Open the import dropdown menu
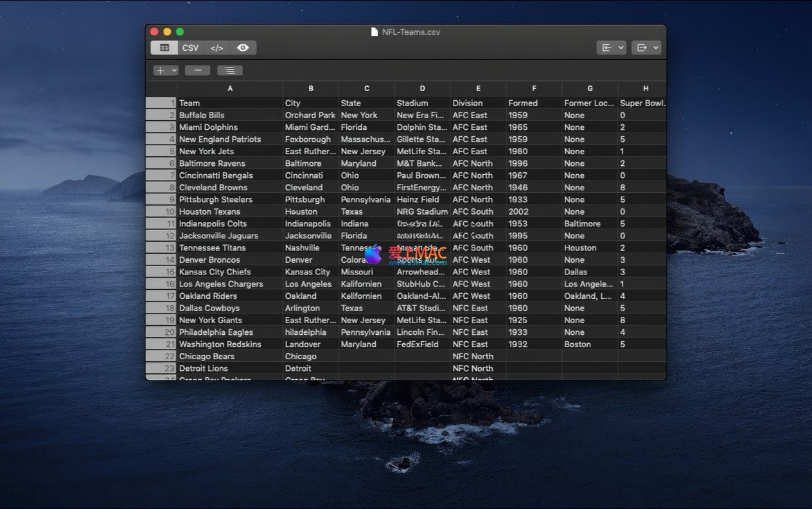Screen dimensions: 812x509 click(611, 48)
